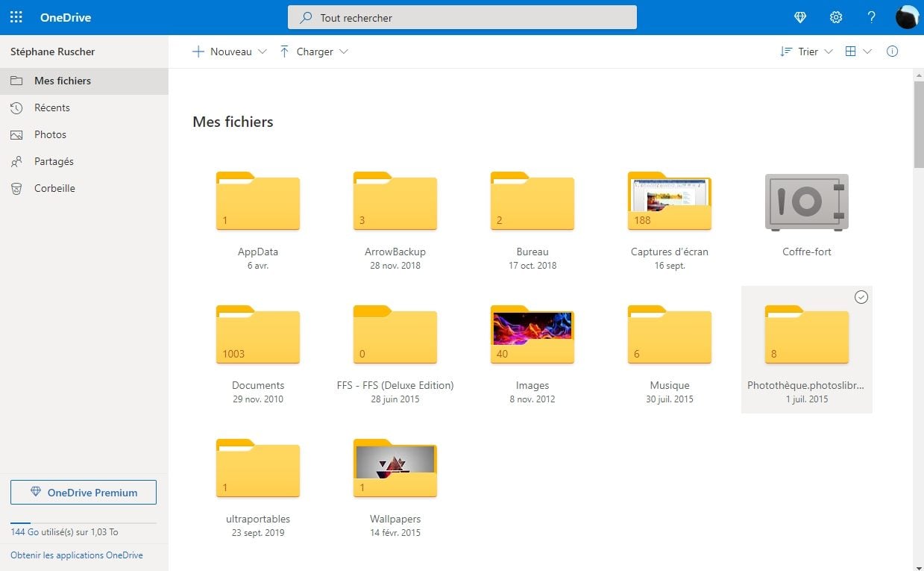The height and width of the screenshot is (571, 924).
Task: Go to Mes fichiers in sidebar
Action: 84,81
